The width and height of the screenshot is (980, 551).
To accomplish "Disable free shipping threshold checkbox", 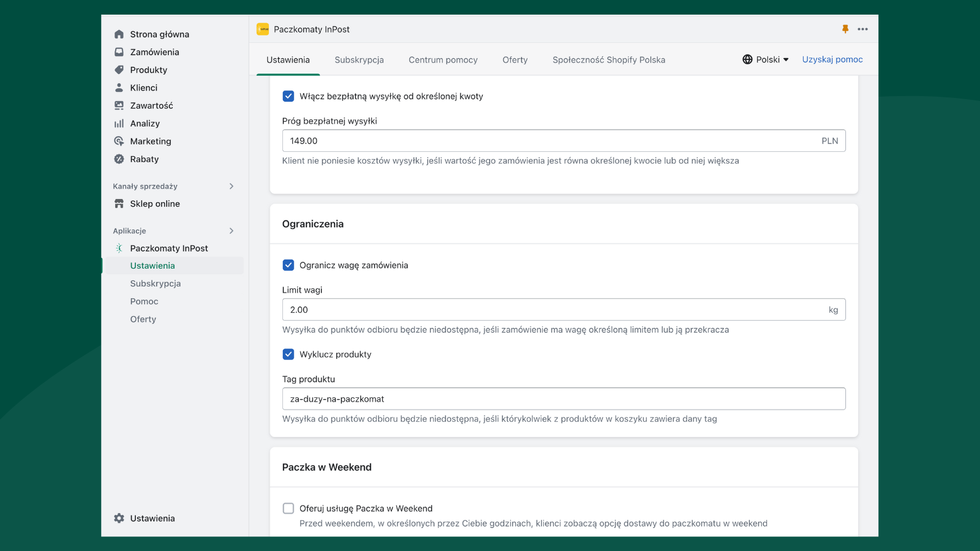I will 288,96.
